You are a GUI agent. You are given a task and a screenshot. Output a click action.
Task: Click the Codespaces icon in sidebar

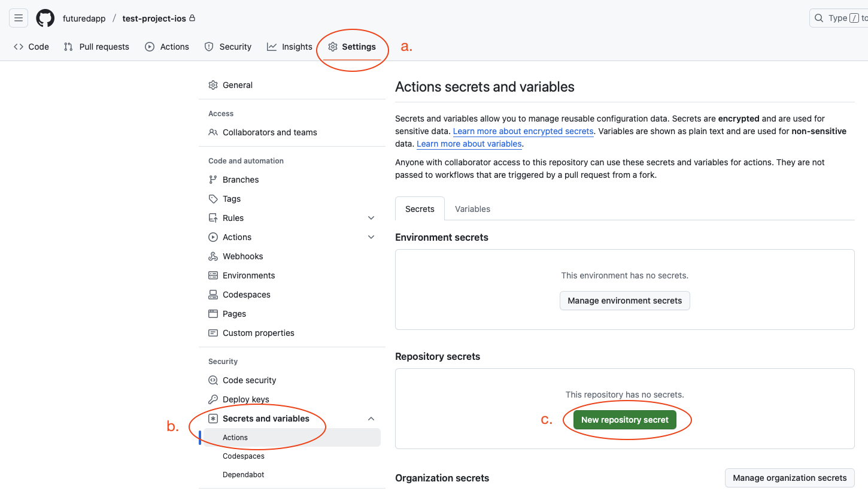click(213, 295)
